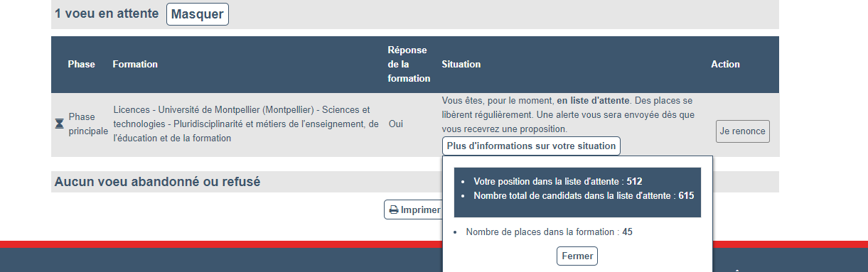Click the Action column header

click(725, 64)
